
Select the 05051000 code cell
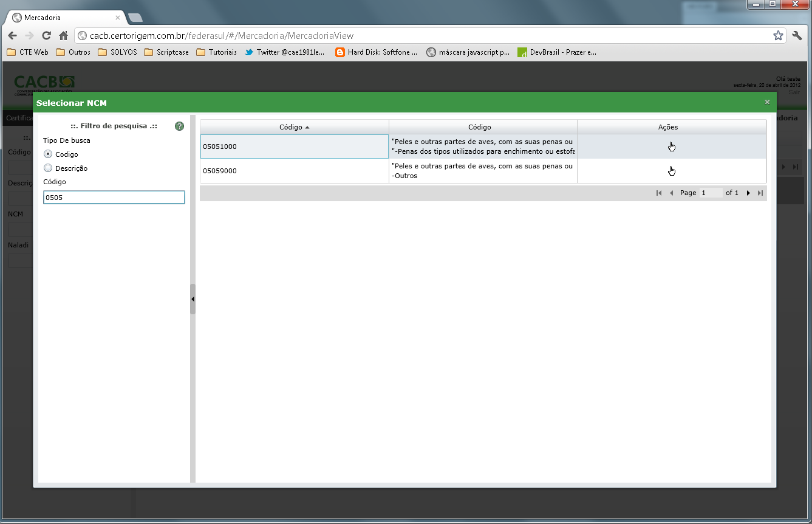coord(295,147)
